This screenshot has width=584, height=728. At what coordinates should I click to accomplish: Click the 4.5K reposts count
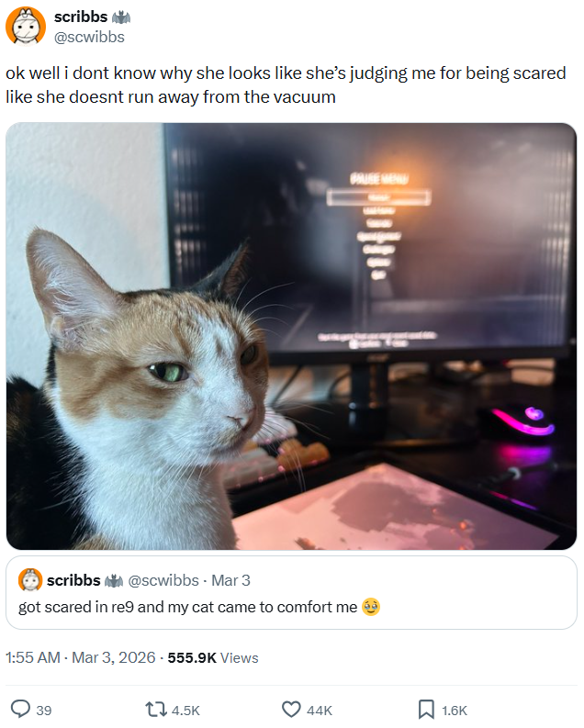tap(185, 711)
